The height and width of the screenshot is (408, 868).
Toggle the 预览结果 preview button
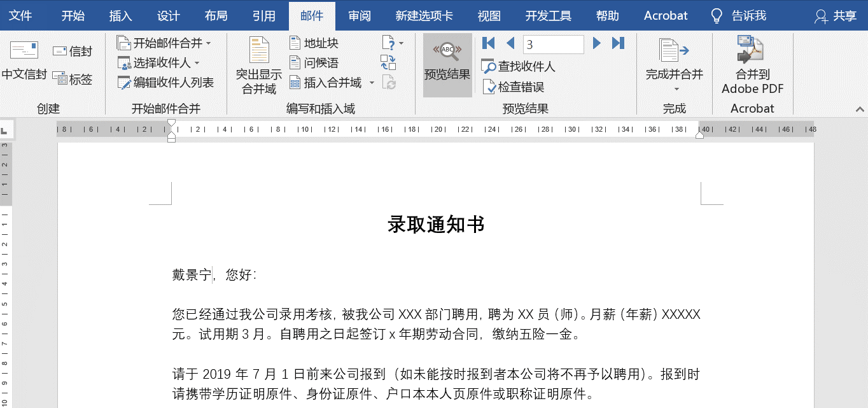(447, 65)
